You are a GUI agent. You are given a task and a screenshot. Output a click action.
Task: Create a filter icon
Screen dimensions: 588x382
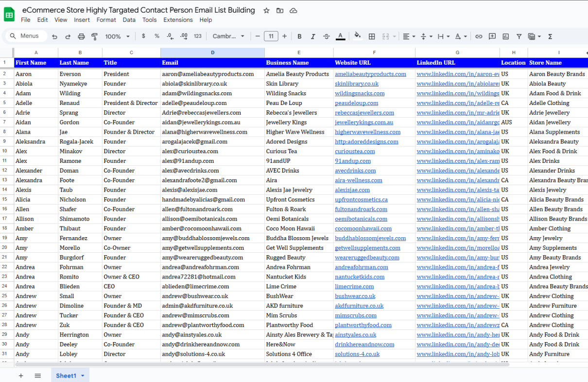[x=519, y=36]
